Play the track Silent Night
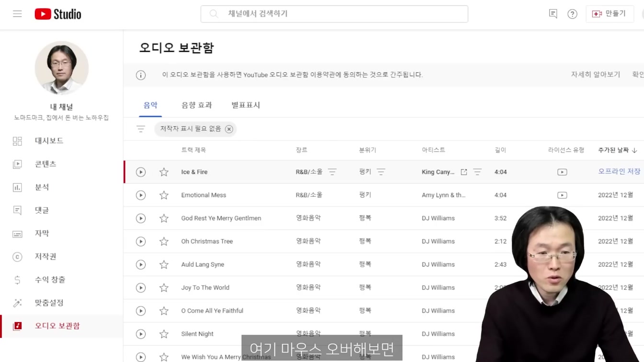Screen dimensions: 644x362 click(x=140, y=334)
